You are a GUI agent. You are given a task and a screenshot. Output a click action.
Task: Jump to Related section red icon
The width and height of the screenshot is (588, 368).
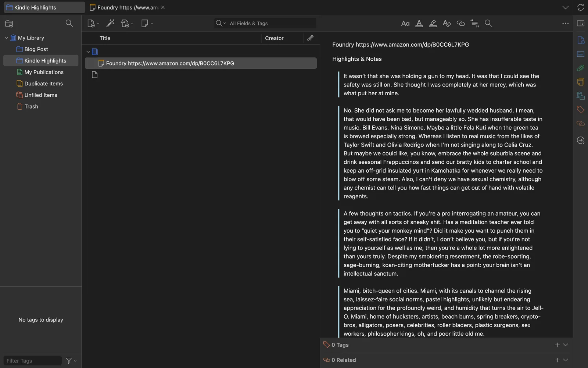coord(581,124)
